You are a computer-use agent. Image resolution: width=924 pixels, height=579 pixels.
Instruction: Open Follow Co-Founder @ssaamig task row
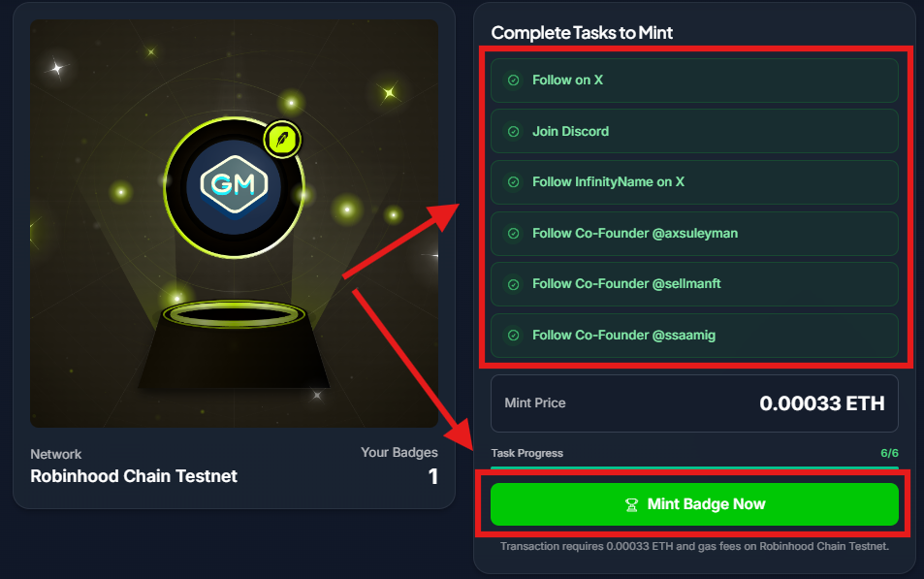coord(694,336)
